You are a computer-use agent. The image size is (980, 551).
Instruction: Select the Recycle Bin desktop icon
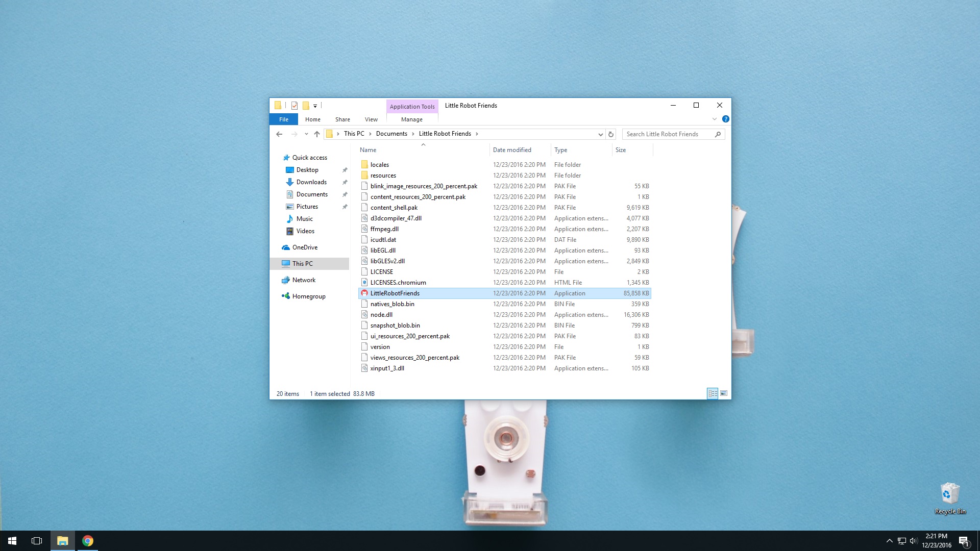(950, 498)
